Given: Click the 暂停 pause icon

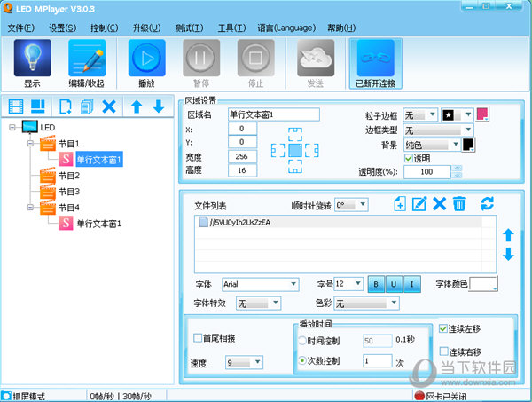Looking at the screenshot, I should point(201,58).
